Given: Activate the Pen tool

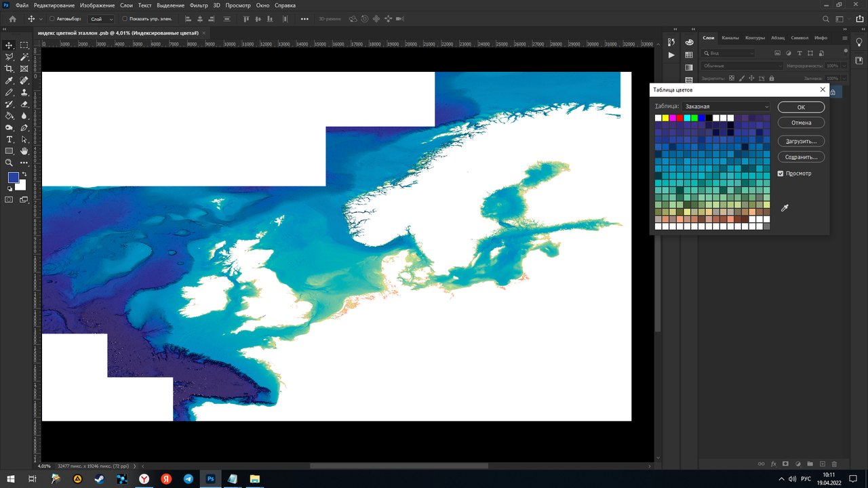Looking at the screenshot, I should (24, 127).
